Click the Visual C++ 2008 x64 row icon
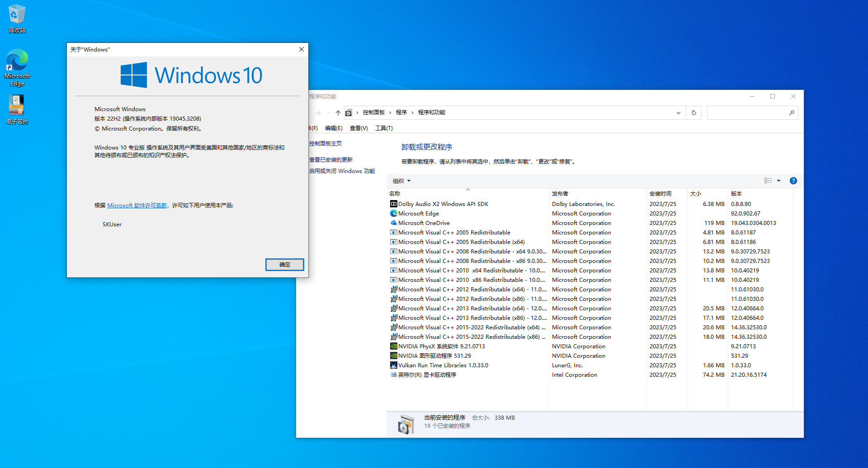 coord(394,252)
